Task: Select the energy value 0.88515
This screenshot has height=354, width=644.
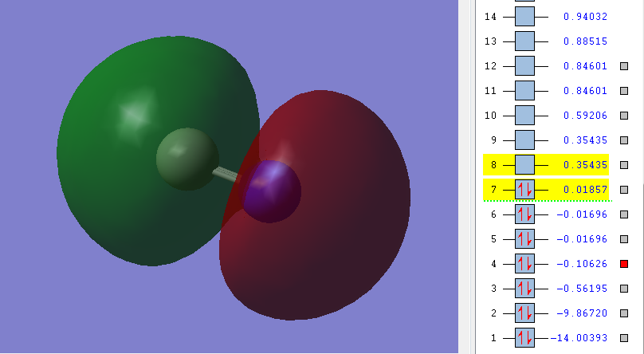Action: pos(585,41)
